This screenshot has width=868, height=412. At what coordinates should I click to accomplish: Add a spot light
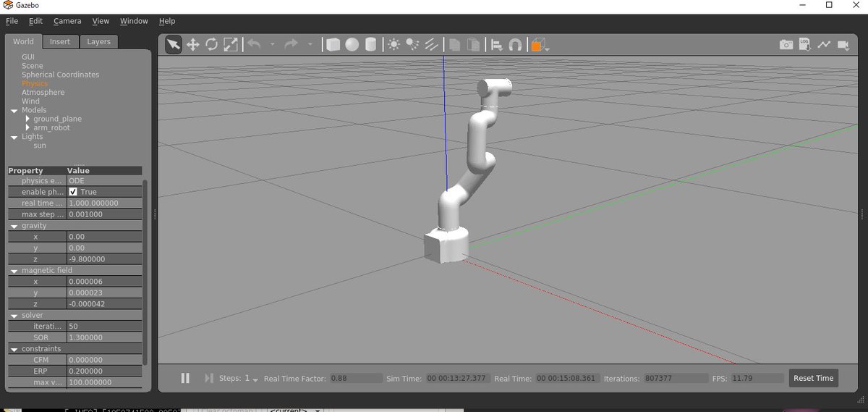pyautogui.click(x=412, y=45)
